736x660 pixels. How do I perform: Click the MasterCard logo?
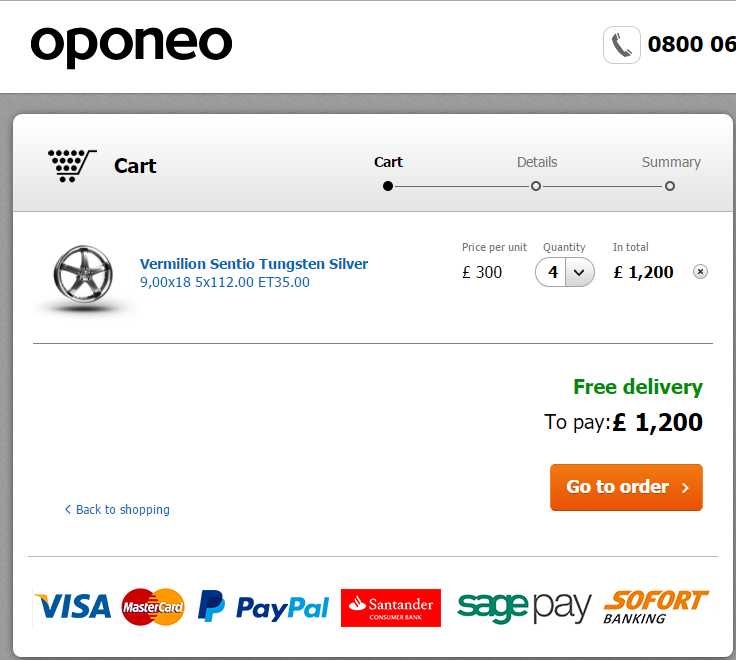153,606
